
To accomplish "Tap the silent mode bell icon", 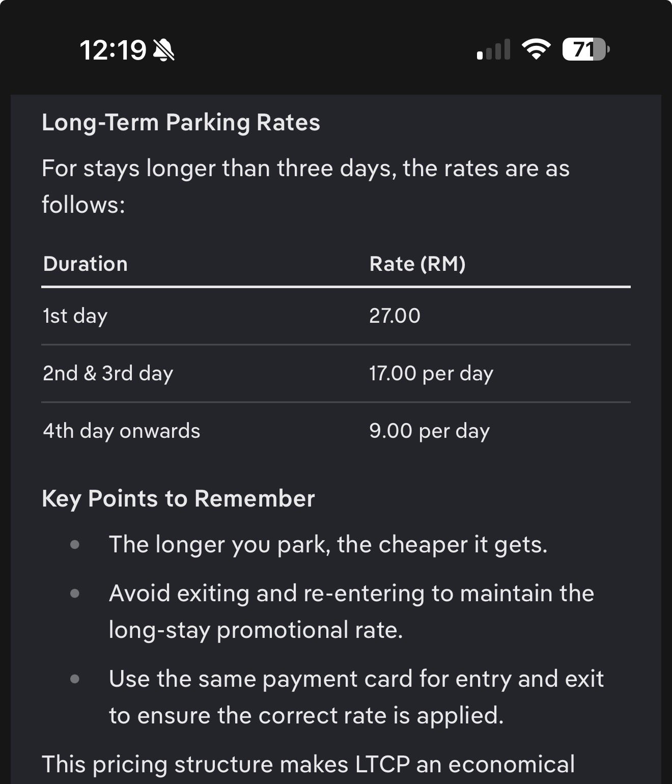I will [x=164, y=50].
